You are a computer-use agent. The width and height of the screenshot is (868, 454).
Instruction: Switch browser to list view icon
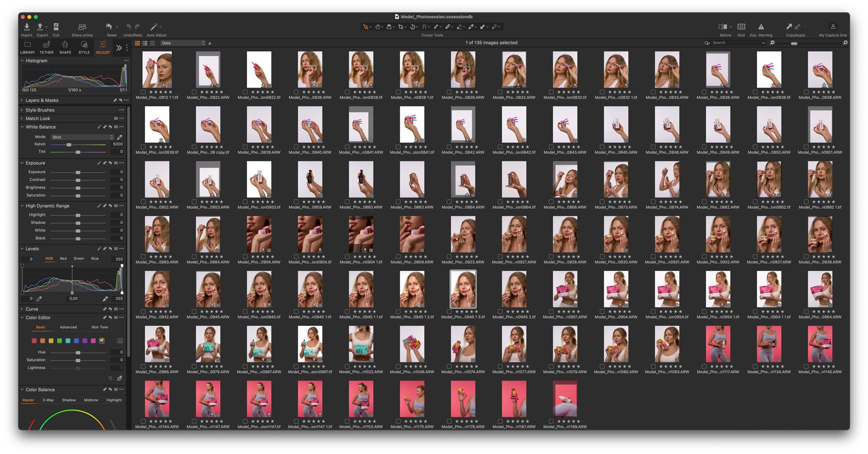(x=145, y=43)
